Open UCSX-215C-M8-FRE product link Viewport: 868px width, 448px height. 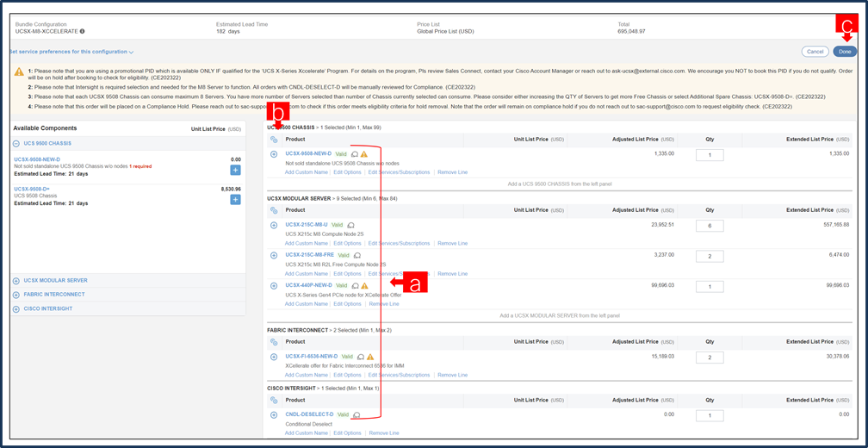pos(309,255)
